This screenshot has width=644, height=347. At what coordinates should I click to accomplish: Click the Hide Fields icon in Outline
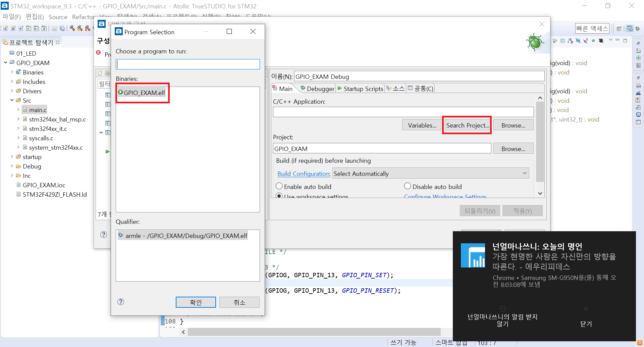tap(578, 41)
